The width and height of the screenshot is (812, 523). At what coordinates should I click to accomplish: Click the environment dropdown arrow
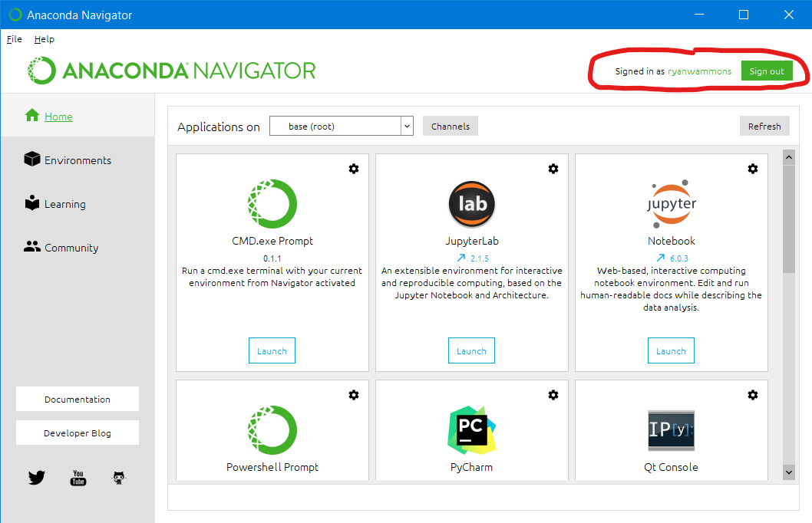(x=407, y=126)
